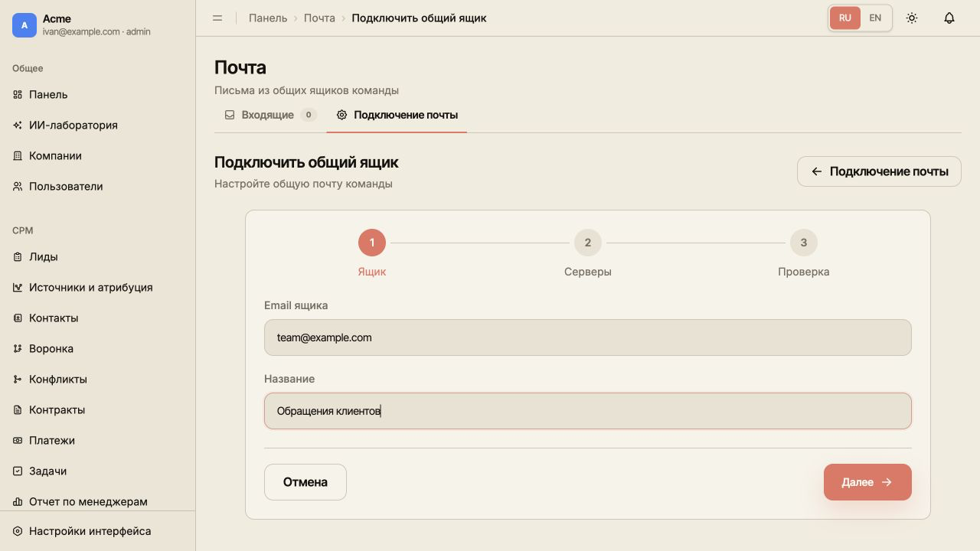Click the Лиды clipboard icon
The image size is (980, 551).
pos(18,256)
